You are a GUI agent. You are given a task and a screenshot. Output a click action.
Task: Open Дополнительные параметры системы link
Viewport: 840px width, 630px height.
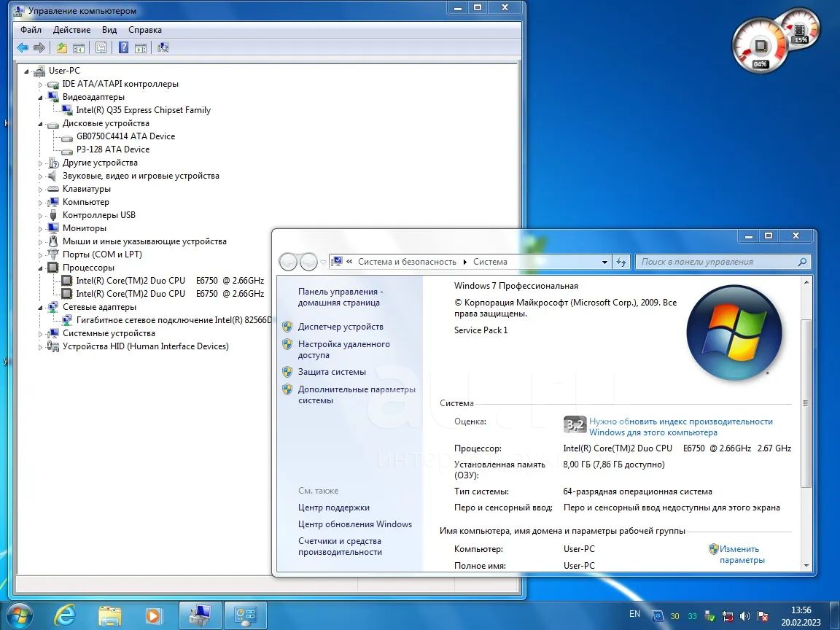[357, 394]
